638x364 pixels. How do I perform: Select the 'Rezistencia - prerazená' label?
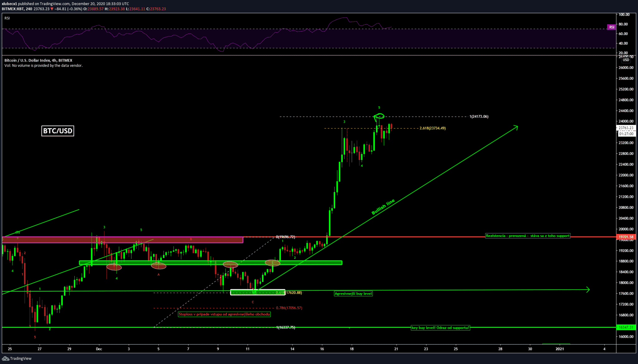[x=527, y=236]
